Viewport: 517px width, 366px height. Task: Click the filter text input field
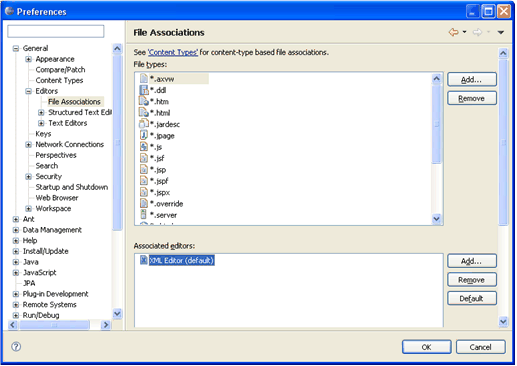tap(56, 31)
